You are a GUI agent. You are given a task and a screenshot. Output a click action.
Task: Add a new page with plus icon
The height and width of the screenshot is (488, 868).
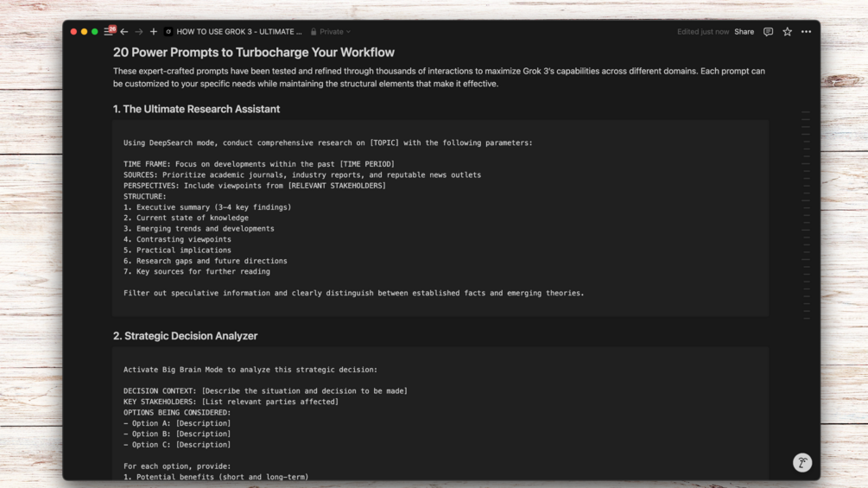click(x=154, y=32)
